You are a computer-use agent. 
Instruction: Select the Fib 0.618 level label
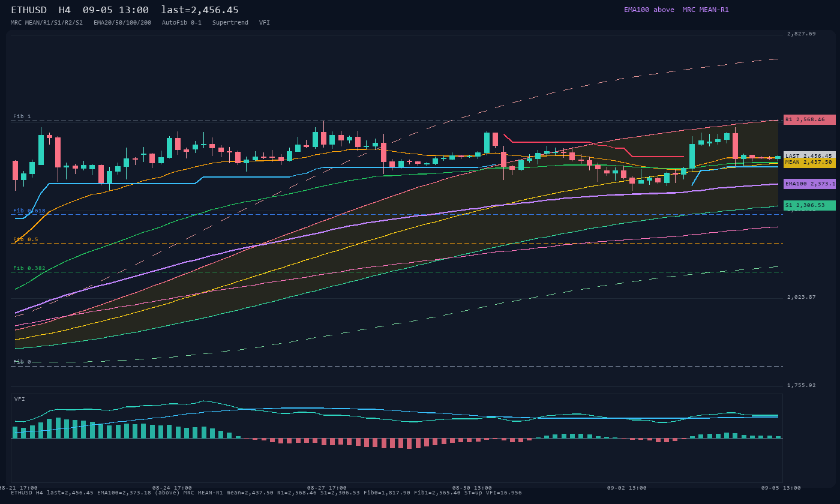click(x=29, y=211)
